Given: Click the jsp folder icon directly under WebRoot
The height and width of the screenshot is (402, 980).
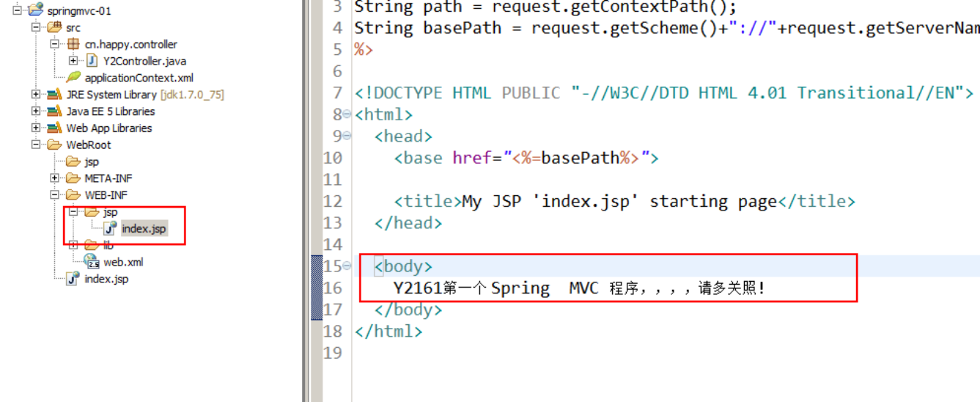Looking at the screenshot, I should (73, 161).
